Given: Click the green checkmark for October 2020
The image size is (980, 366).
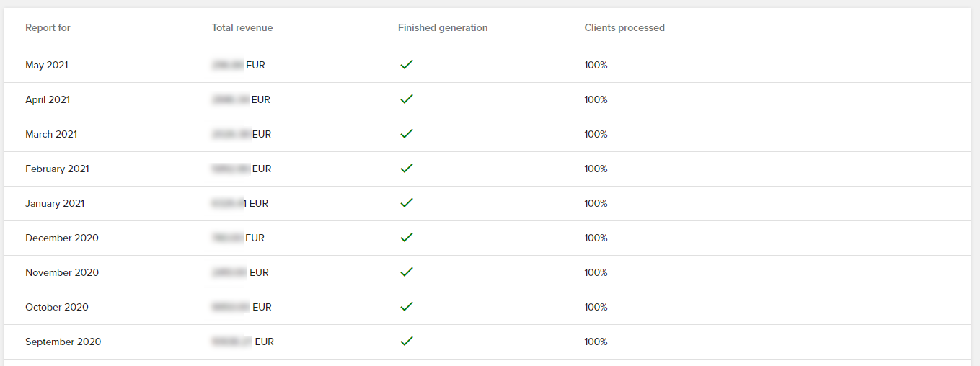Looking at the screenshot, I should point(406,307).
